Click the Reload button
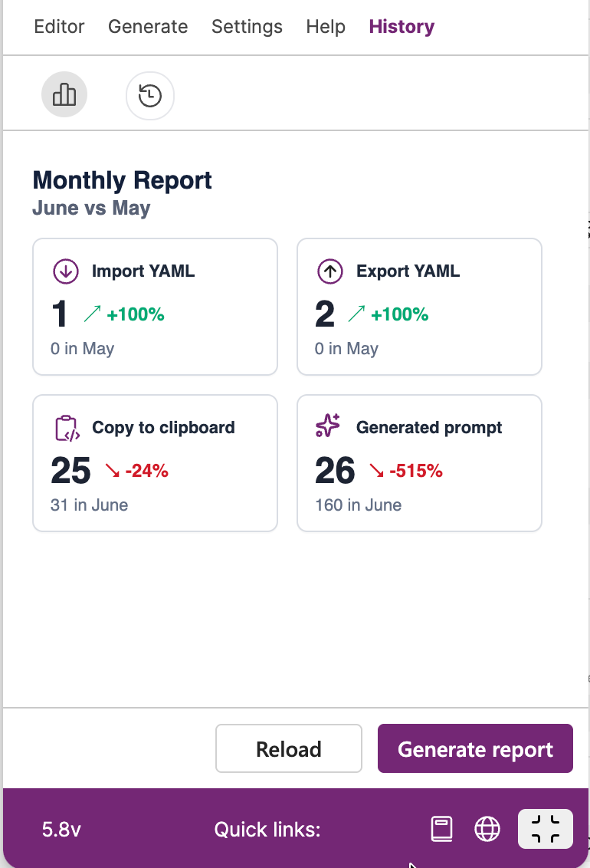The height and width of the screenshot is (868, 590). pos(289,748)
